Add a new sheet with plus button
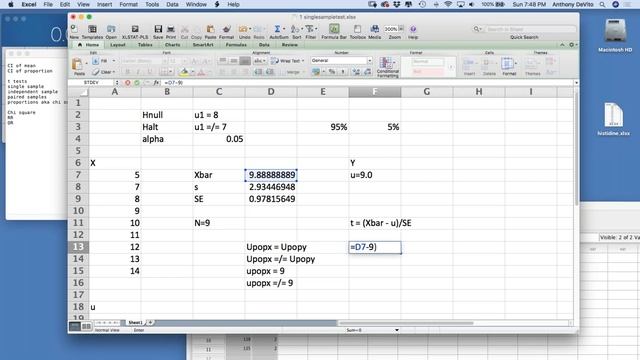Viewport: 640px width, 360px height. (x=150, y=322)
